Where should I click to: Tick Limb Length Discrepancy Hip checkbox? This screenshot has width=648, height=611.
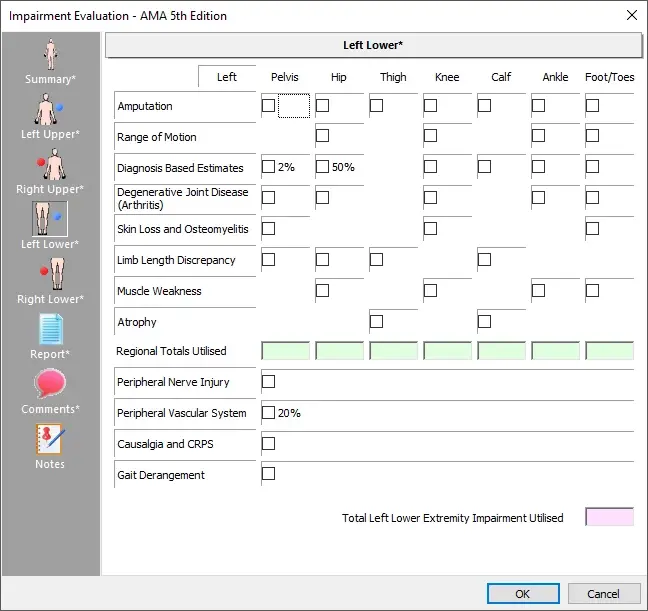coord(322,260)
